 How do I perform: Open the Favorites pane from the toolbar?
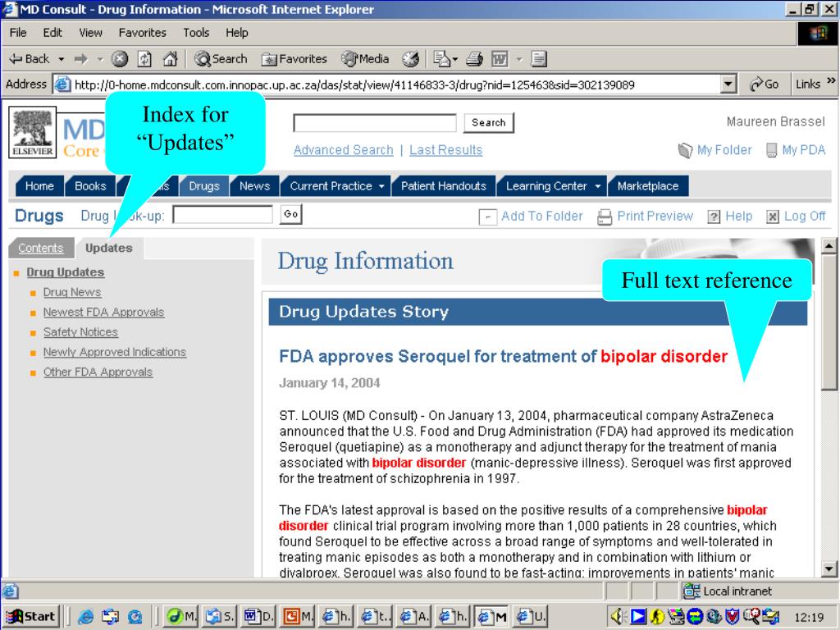tap(294, 59)
